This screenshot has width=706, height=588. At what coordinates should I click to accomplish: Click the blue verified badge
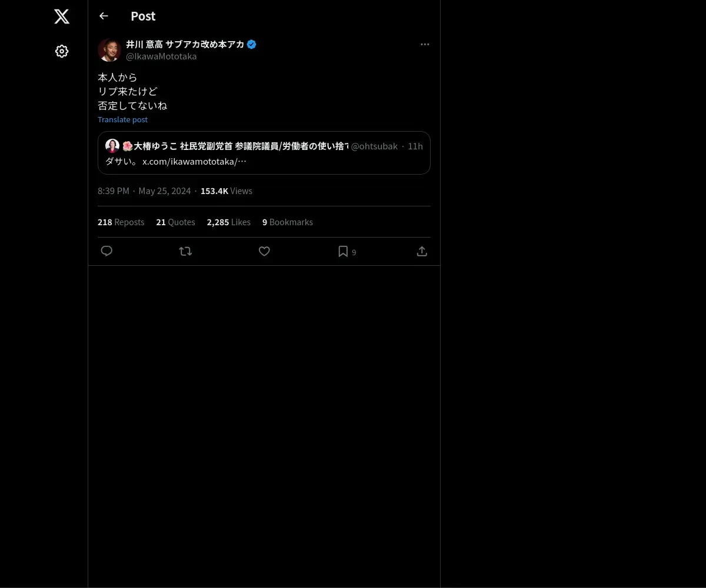pyautogui.click(x=251, y=44)
